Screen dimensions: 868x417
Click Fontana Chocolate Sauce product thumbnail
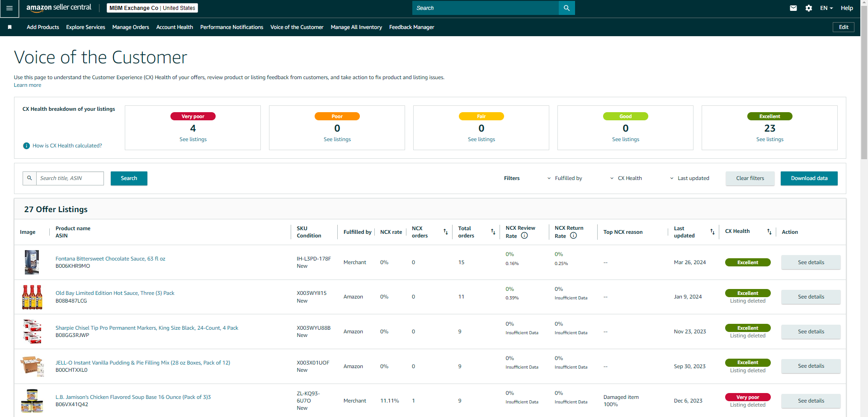pos(32,262)
